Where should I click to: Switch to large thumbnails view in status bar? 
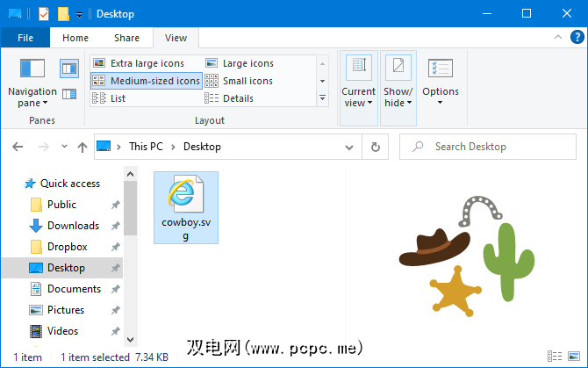(x=574, y=356)
